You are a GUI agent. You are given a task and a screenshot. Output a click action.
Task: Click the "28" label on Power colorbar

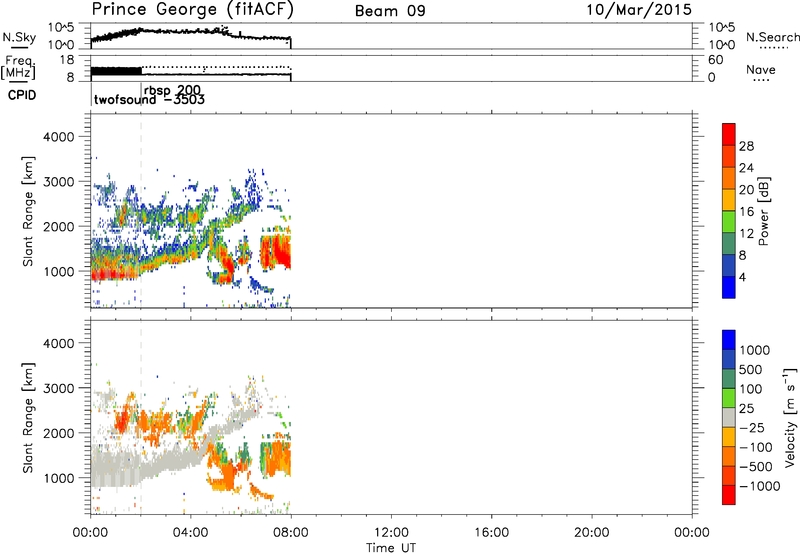(x=746, y=146)
